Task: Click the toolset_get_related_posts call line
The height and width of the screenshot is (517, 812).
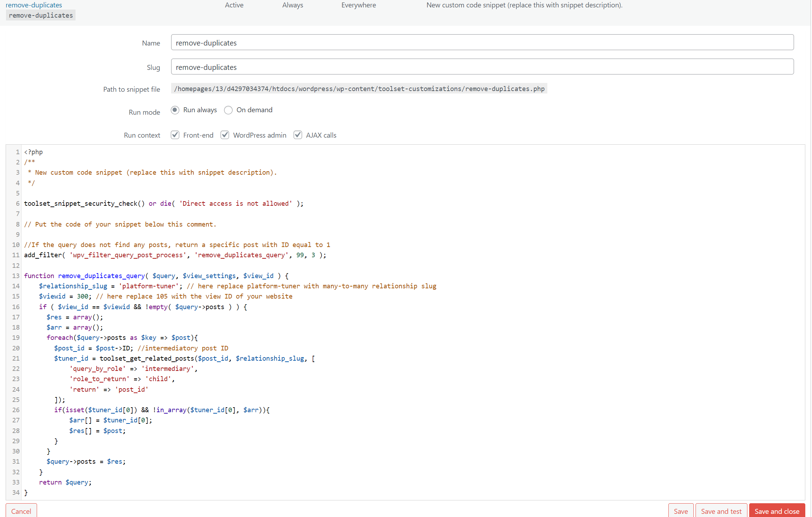Action: coord(185,359)
